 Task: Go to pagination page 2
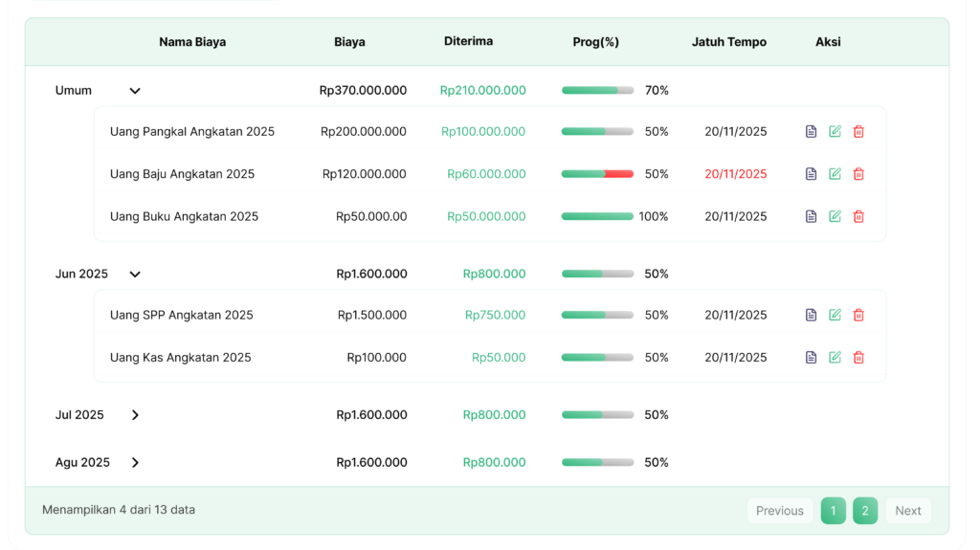click(x=865, y=511)
